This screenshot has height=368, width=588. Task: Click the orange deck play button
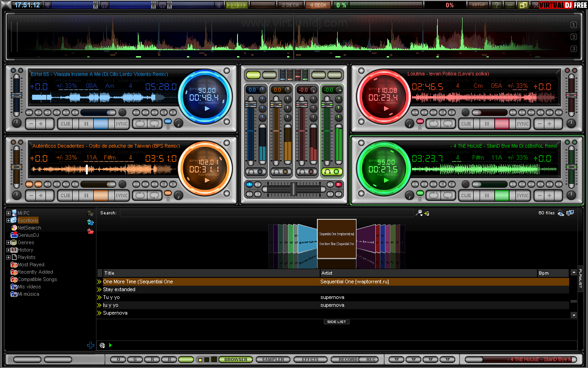pos(101,195)
